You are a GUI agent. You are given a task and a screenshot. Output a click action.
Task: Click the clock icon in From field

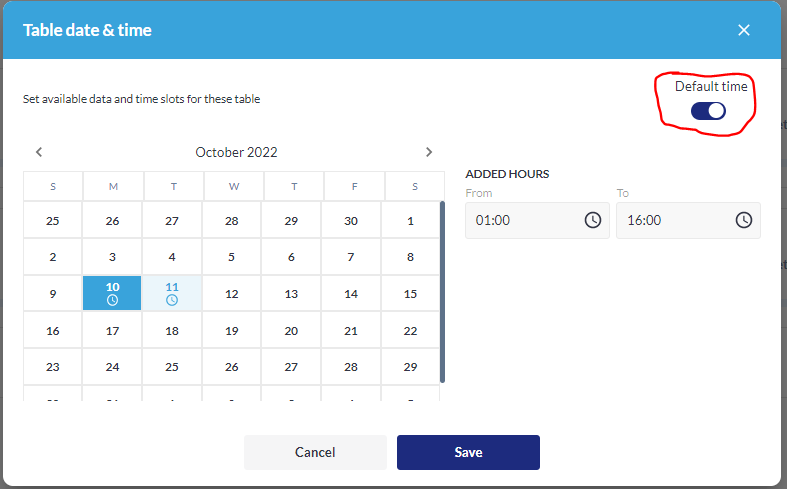pos(593,220)
